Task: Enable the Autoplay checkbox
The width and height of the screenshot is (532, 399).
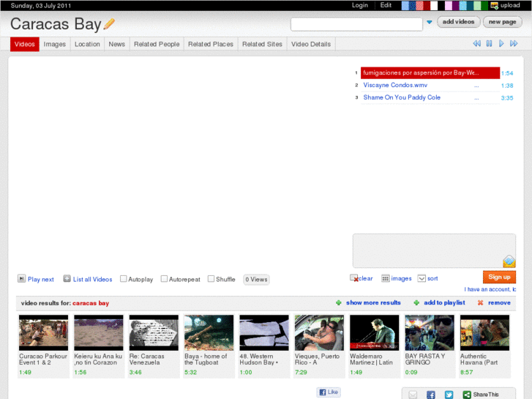Action: pos(124,279)
